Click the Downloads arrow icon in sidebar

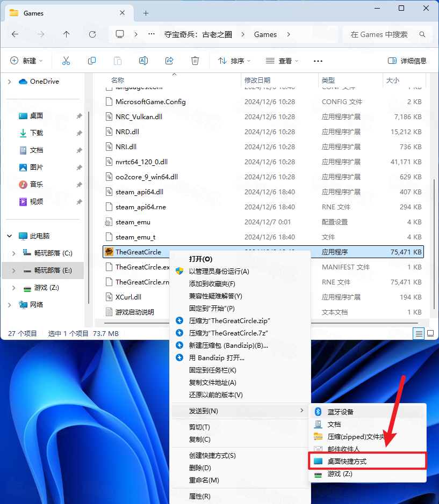23,133
